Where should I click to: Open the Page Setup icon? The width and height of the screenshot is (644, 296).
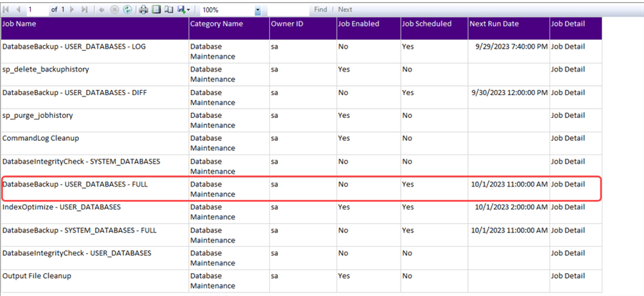pyautogui.click(x=168, y=9)
